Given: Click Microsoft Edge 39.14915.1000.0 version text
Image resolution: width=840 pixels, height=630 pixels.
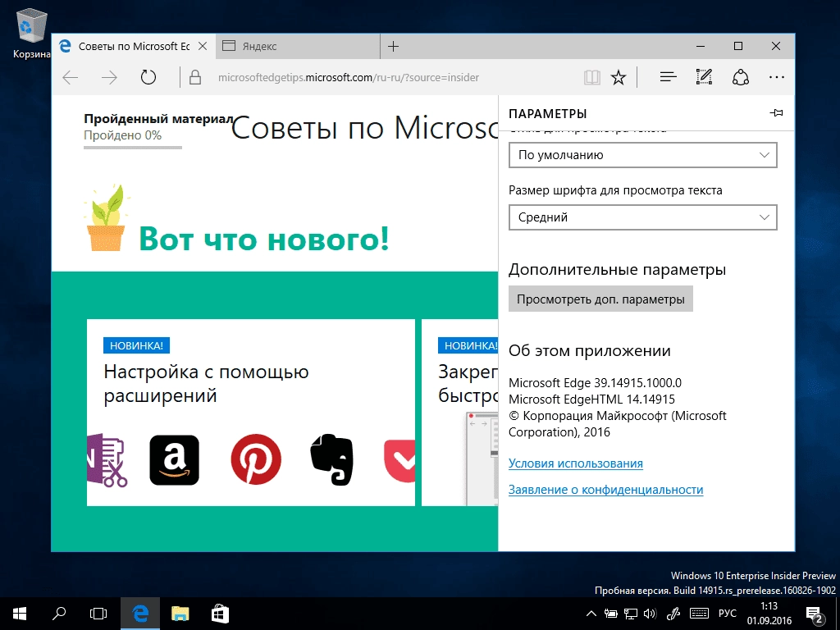Looking at the screenshot, I should tap(596, 383).
